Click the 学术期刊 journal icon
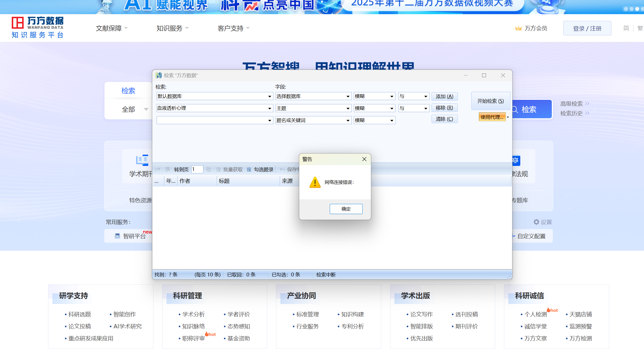This screenshot has width=644, height=354. 142,160
